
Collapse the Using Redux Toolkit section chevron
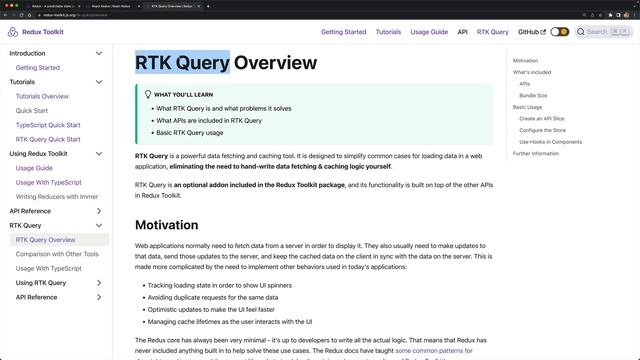[99, 154]
